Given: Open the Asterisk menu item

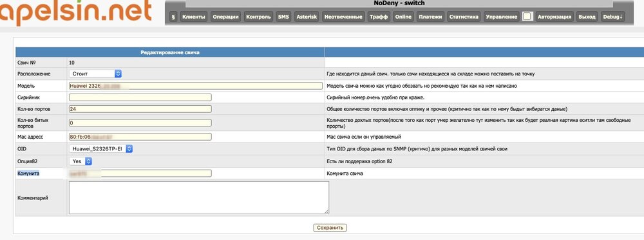Looking at the screenshot, I should point(307,17).
